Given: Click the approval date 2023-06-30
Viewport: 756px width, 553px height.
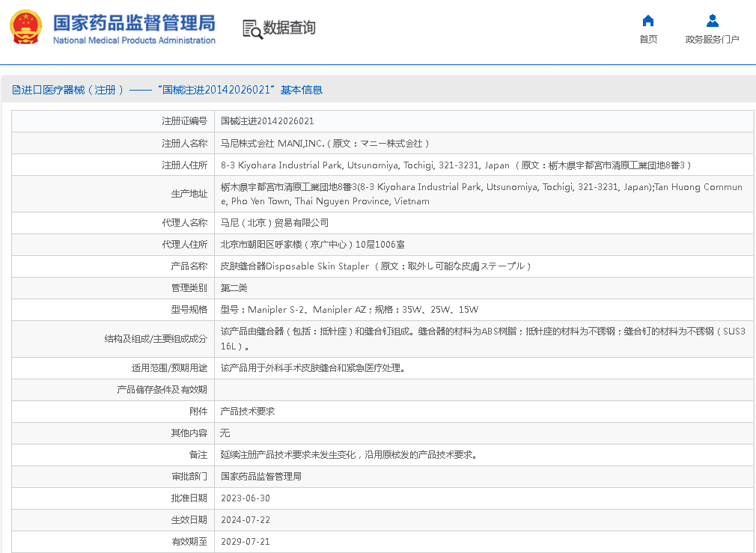Looking at the screenshot, I should pos(246,498).
